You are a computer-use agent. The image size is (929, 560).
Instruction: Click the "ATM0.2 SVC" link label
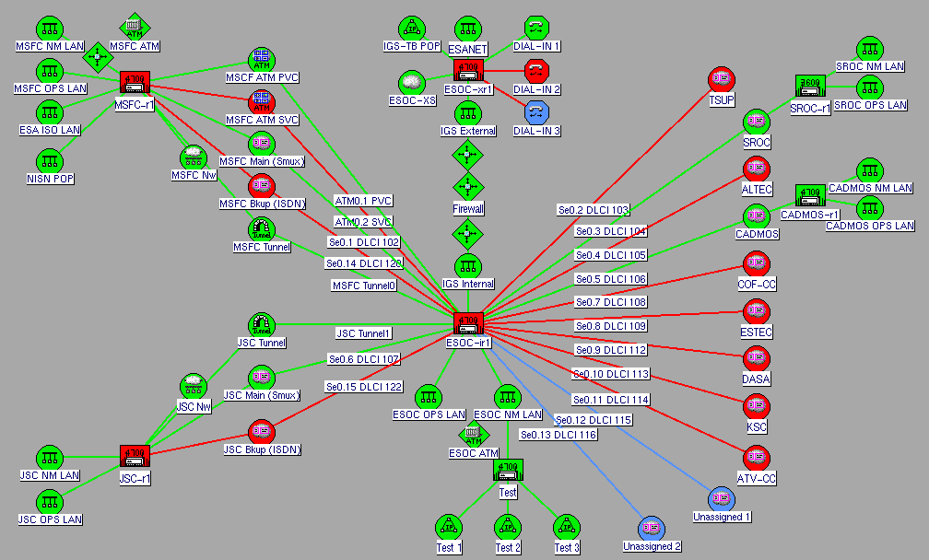(363, 222)
